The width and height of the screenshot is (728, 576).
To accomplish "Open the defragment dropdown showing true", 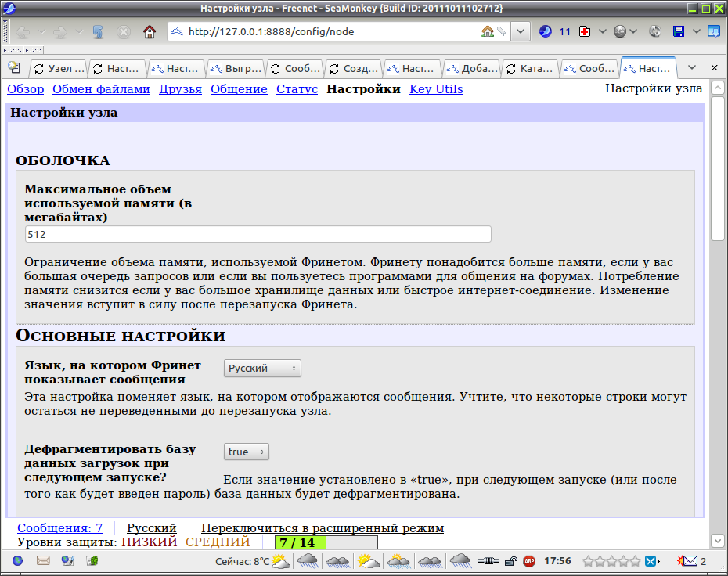I will tap(247, 452).
